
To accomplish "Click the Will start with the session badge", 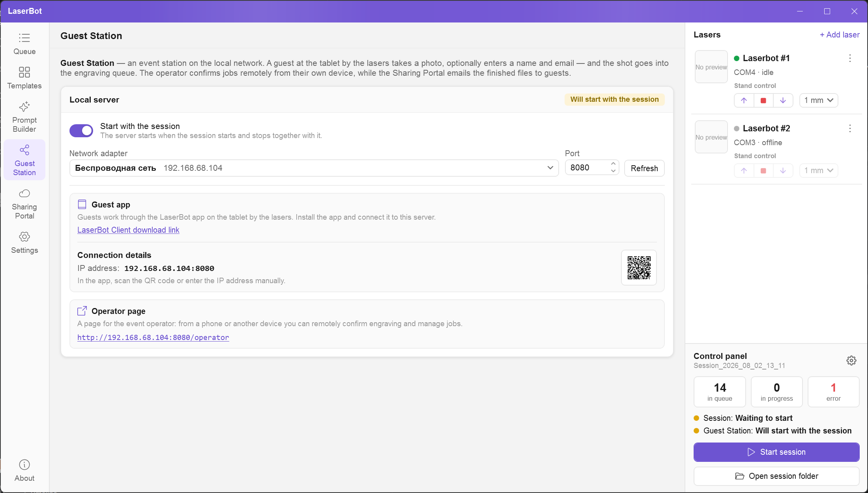I will [614, 99].
